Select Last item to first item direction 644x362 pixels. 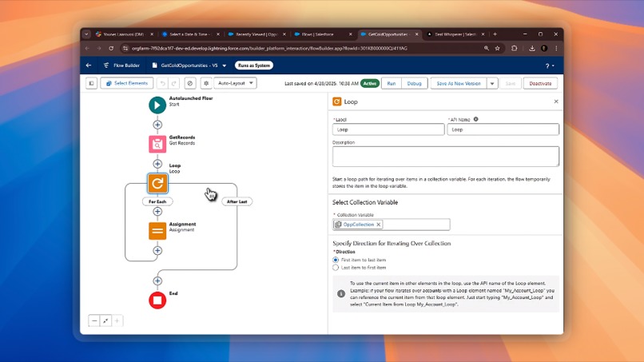coord(336,268)
